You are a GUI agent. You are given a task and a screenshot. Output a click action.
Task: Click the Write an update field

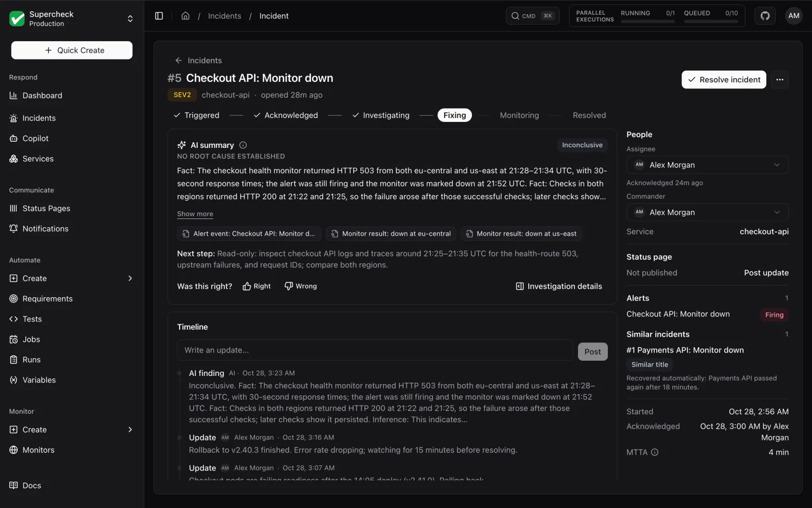(375, 350)
